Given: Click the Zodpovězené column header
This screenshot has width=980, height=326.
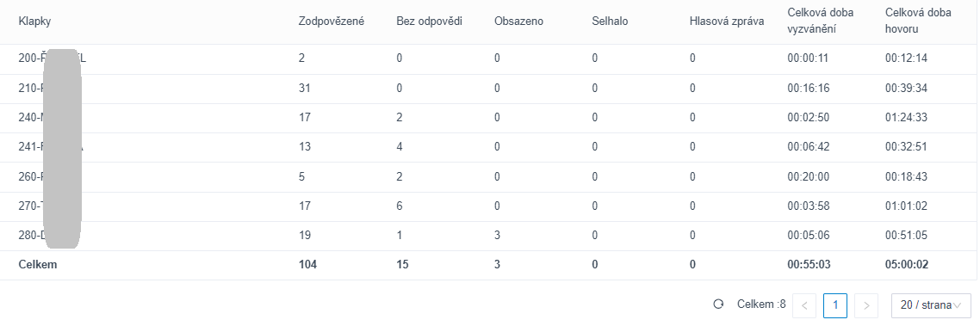Looking at the screenshot, I should (332, 22).
